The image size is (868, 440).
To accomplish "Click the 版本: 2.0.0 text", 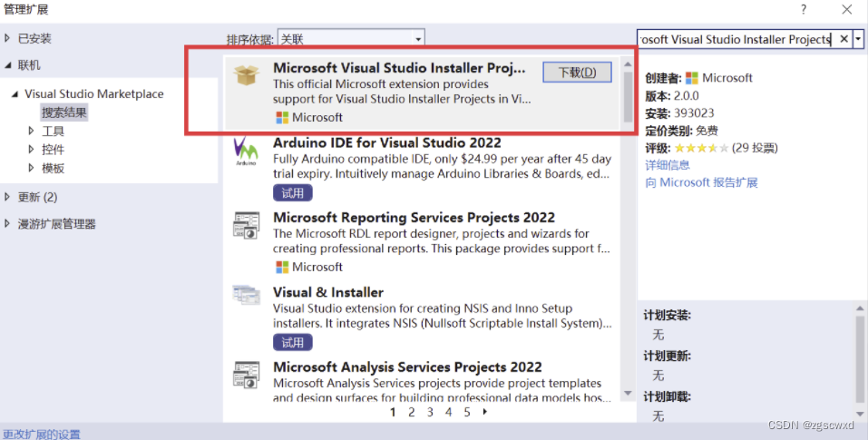I will click(x=672, y=96).
